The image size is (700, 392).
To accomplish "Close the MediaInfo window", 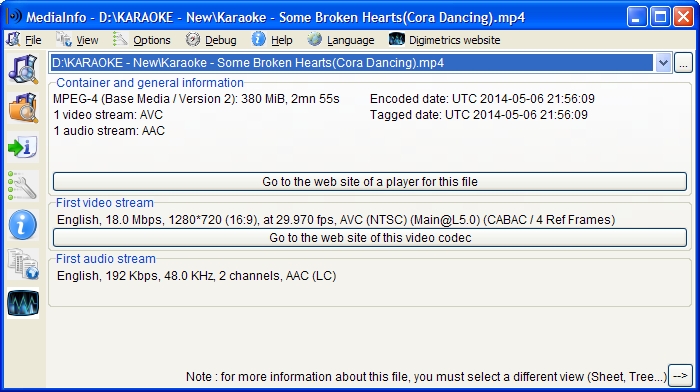I will [x=683, y=17].
